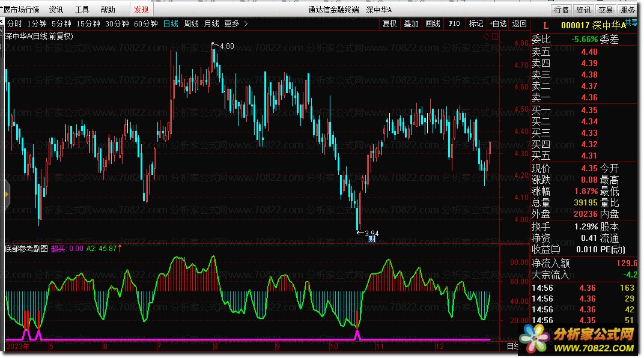Switch to the 周线 weekly tab
644x358 pixels.
point(192,24)
